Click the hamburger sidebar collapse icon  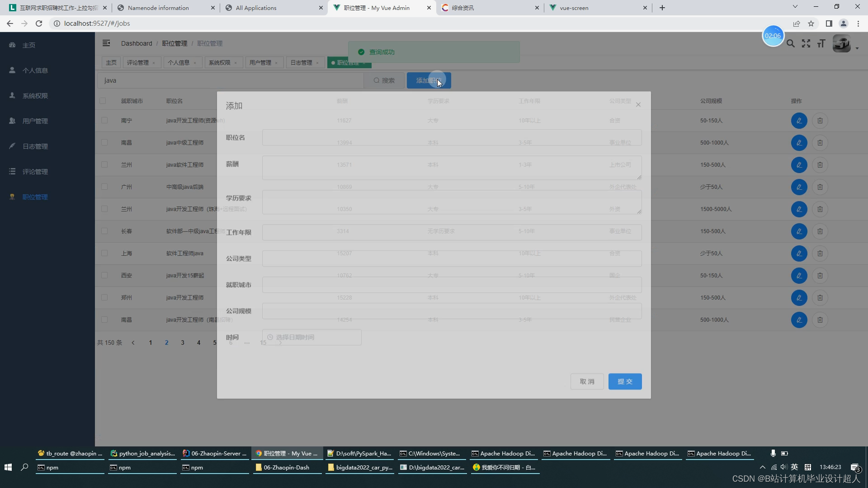click(x=106, y=43)
